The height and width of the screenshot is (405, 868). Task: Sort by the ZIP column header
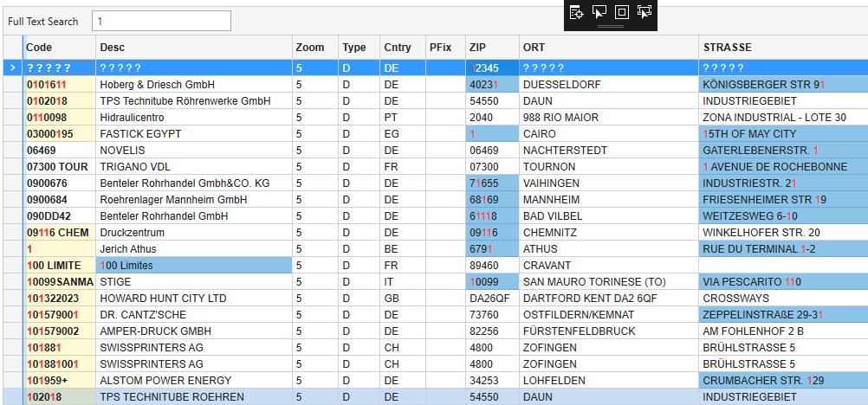(492, 48)
